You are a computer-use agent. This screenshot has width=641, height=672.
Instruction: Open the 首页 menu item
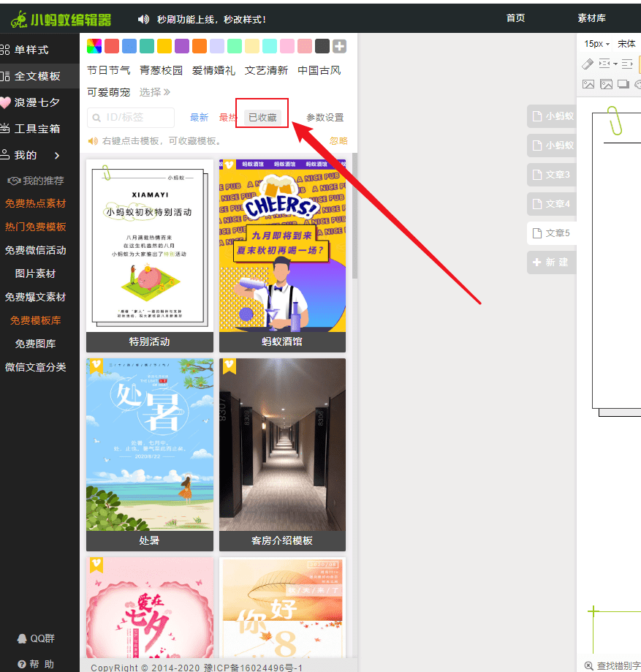pyautogui.click(x=515, y=18)
